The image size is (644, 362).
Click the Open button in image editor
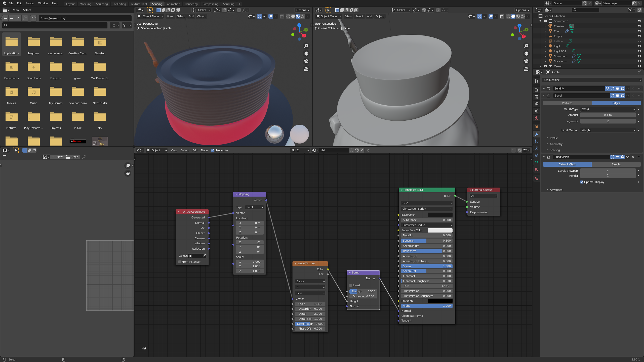(x=72, y=157)
